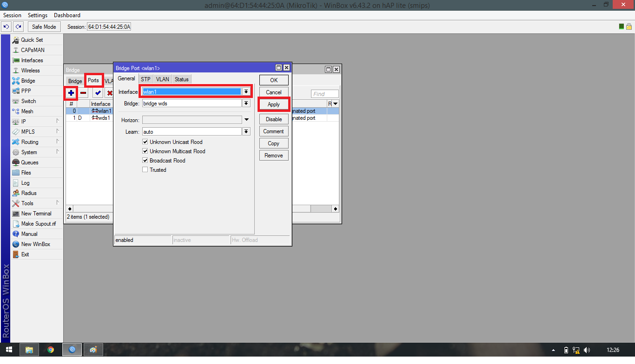This screenshot has width=635, height=364.
Task: Click the OK button
Action: point(274,80)
